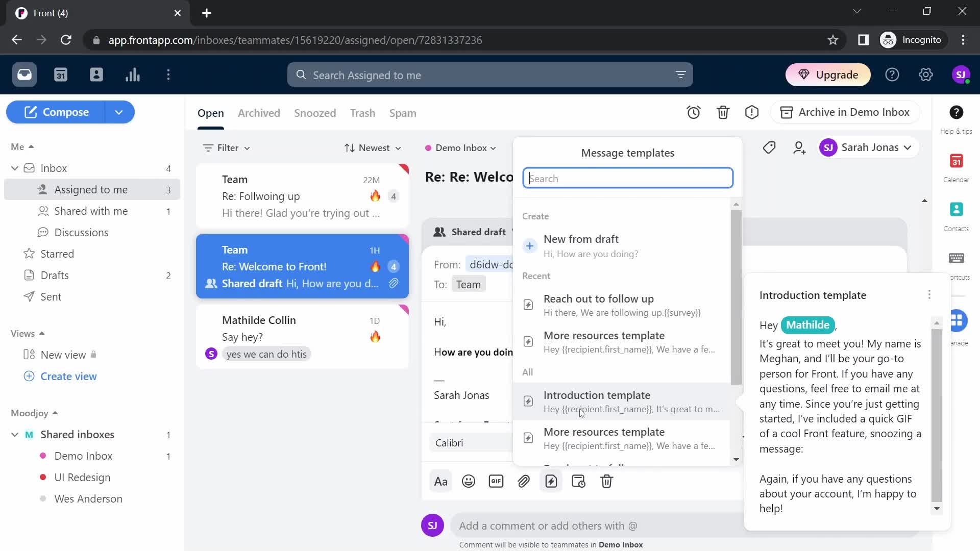Open UI Redesign shared inbox

coord(92,478)
